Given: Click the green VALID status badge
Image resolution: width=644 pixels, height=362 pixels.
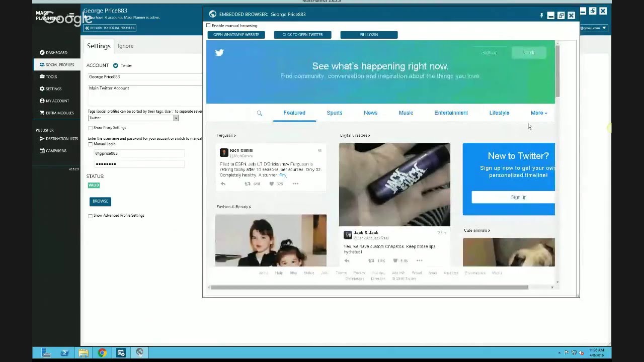Looking at the screenshot, I should [x=94, y=185].
